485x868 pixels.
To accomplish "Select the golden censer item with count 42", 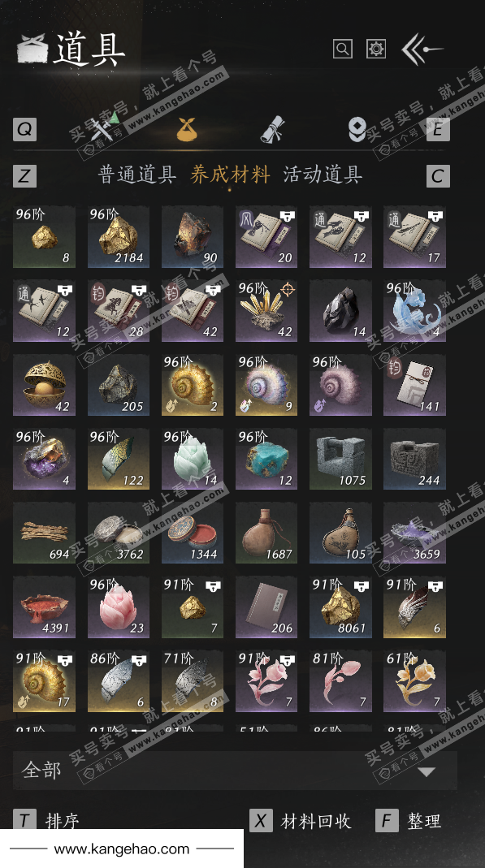I will pos(45,386).
